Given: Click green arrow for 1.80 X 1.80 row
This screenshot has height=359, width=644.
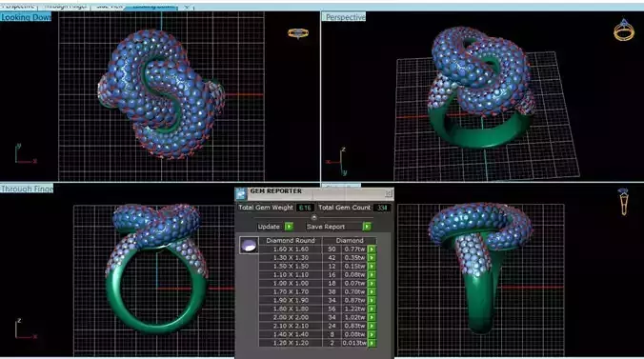Looking at the screenshot, I should click(372, 309).
